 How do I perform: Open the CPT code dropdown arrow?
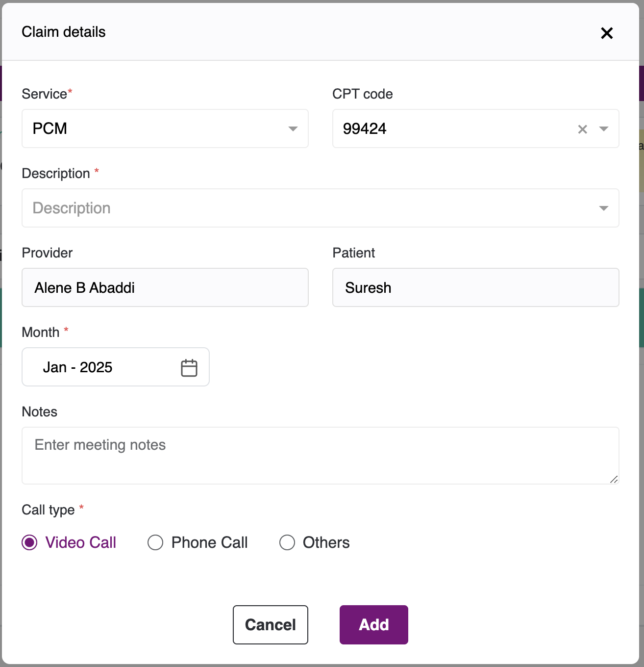604,128
